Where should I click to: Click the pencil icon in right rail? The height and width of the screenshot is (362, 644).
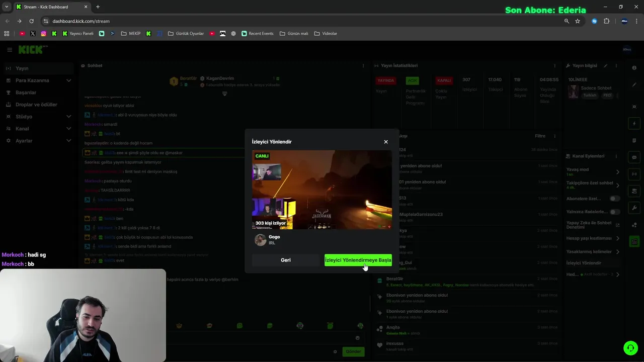point(634,84)
